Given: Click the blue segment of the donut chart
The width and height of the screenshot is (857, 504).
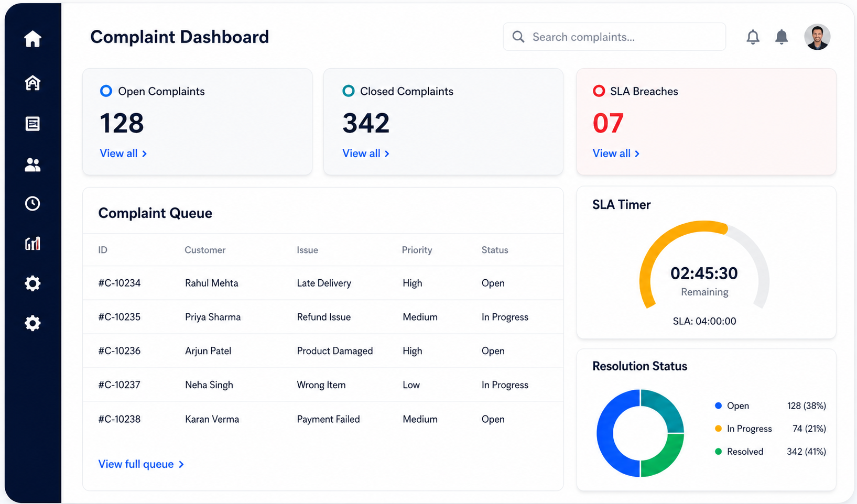Looking at the screenshot, I should pyautogui.click(x=606, y=434).
